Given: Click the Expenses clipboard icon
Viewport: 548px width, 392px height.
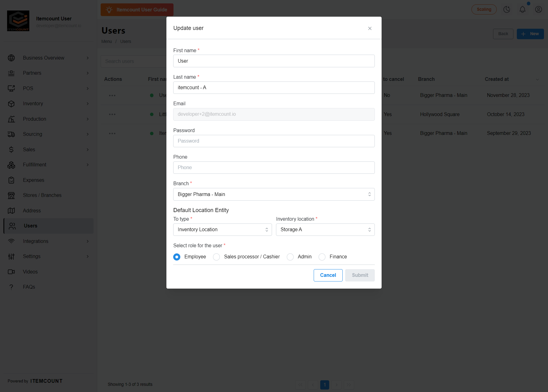Looking at the screenshot, I should [11, 180].
